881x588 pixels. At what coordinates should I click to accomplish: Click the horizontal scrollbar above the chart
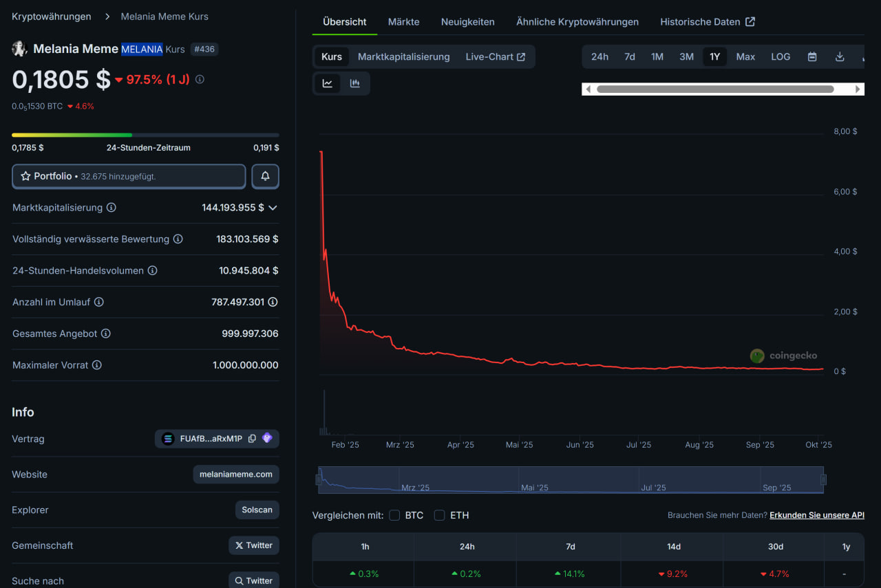coord(714,89)
